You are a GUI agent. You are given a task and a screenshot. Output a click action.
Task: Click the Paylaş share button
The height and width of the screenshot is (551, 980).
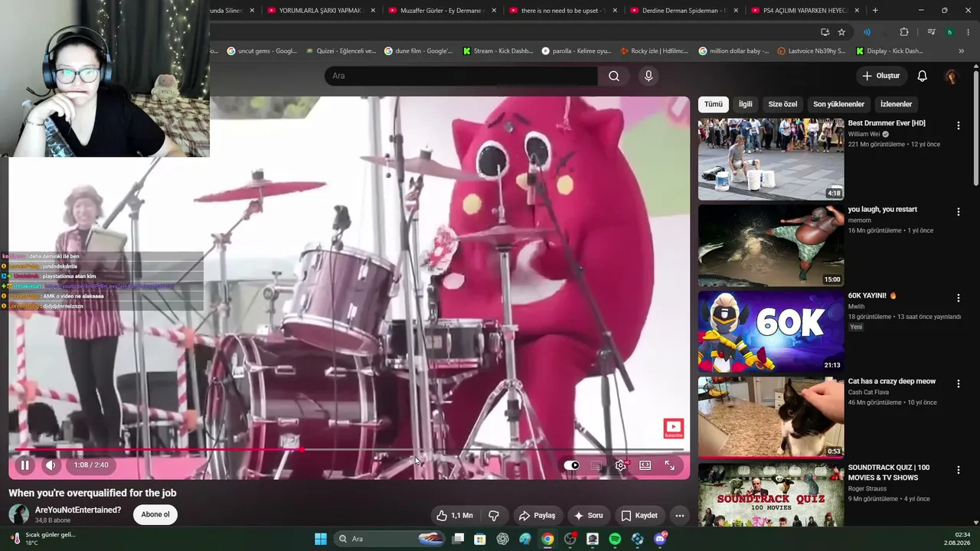point(537,516)
